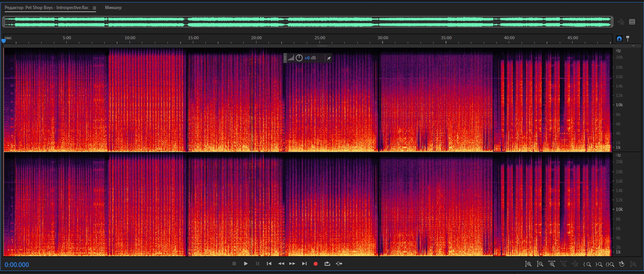Screen dimensions: 644x274
Task: Click the 0:00.000 timecode display
Action: tap(17, 265)
